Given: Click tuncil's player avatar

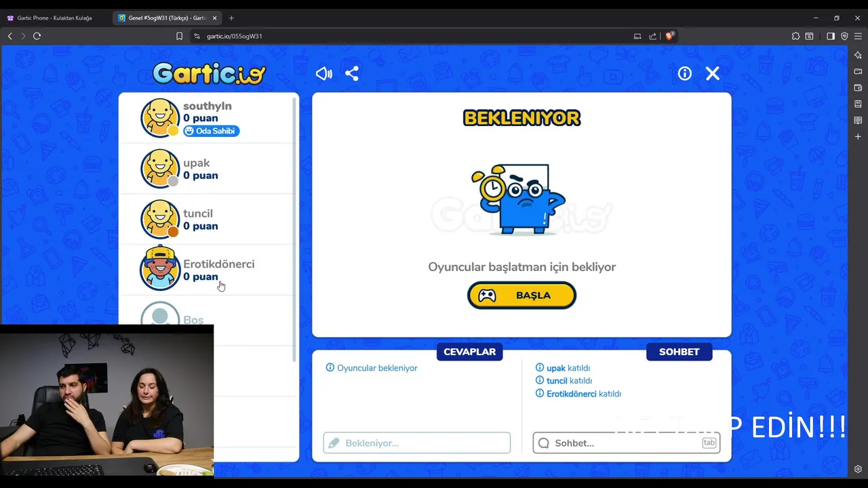Looking at the screenshot, I should (160, 219).
